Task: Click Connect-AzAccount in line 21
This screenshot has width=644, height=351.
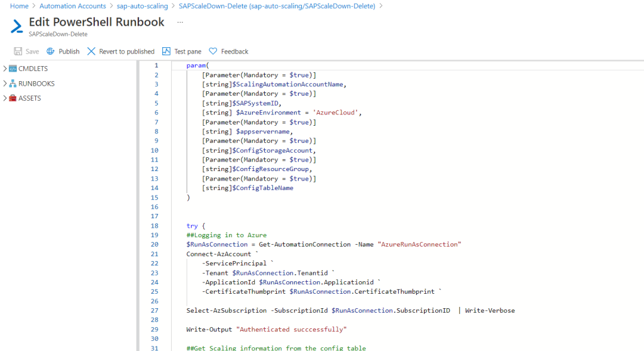Action: (219, 254)
